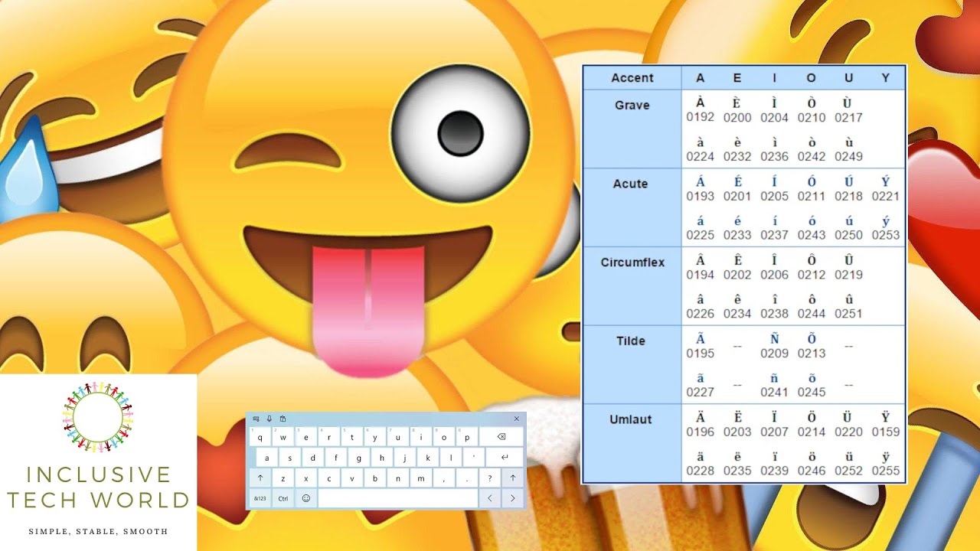Tap the a key on keyboard

click(267, 457)
